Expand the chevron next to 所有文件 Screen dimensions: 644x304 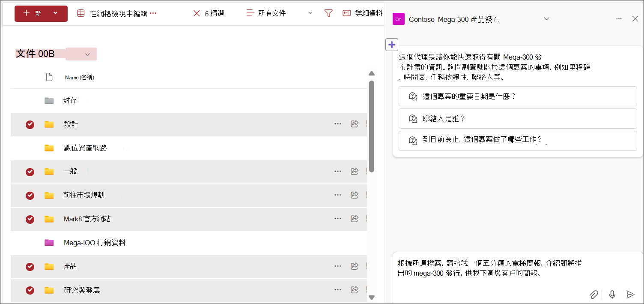(310, 13)
